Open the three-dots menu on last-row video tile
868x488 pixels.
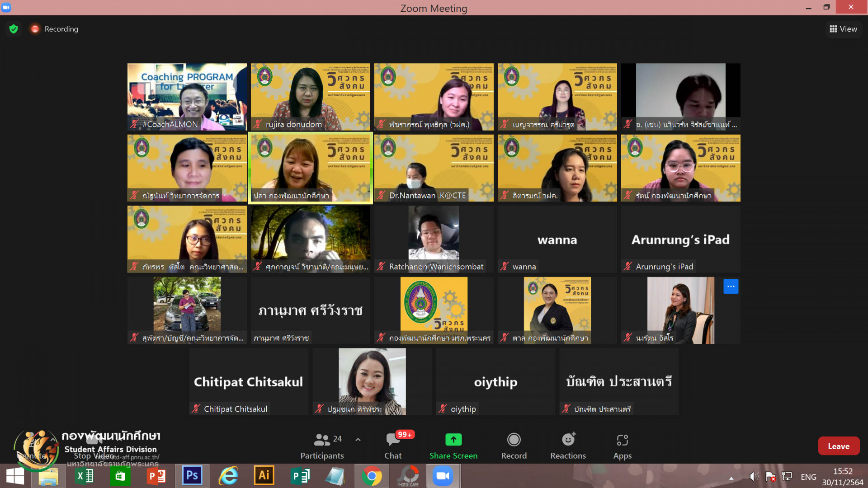click(x=731, y=286)
